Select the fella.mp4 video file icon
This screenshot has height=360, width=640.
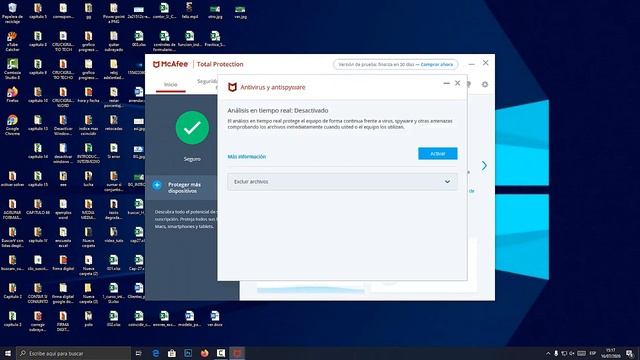189,11
